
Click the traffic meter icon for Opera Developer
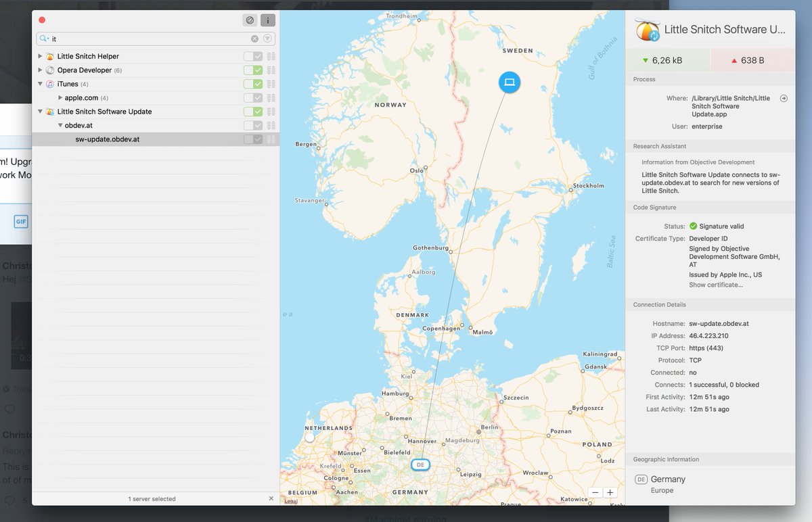click(x=271, y=70)
